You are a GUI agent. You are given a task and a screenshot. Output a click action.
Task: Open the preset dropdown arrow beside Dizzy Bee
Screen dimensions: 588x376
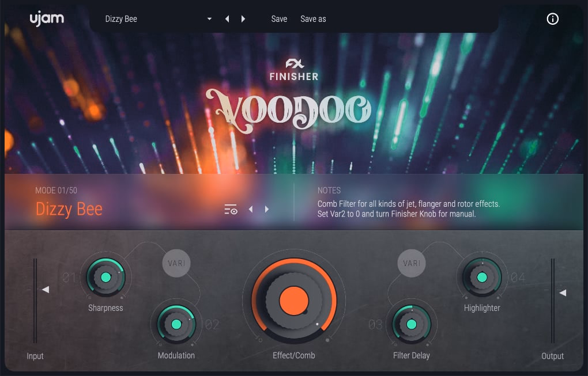click(x=209, y=19)
